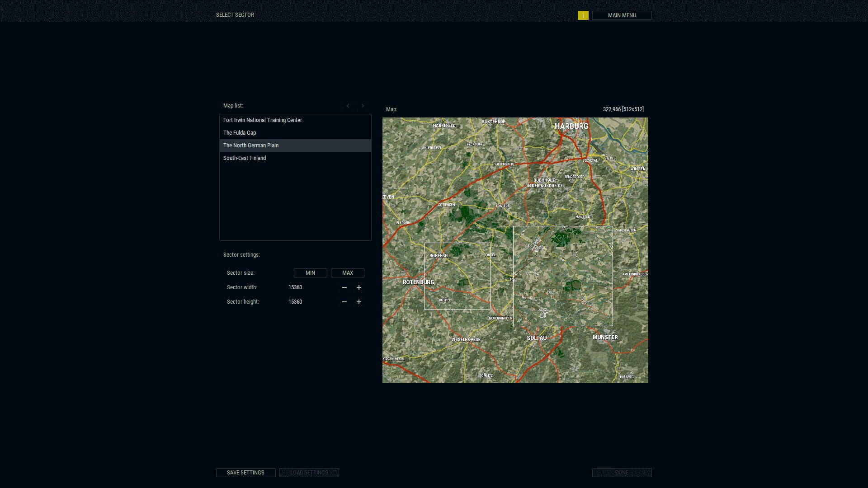Set sector size to MAX
868x488 pixels.
(x=347, y=273)
